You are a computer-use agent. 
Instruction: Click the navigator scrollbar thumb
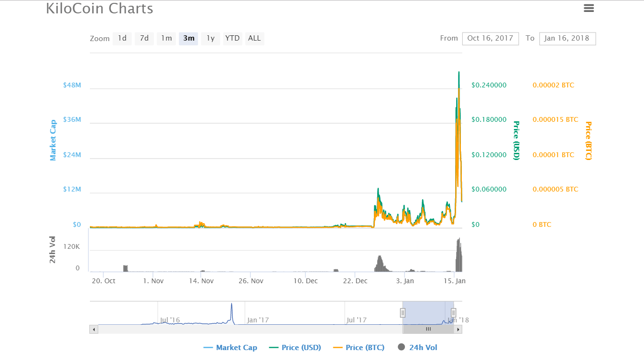click(x=428, y=329)
